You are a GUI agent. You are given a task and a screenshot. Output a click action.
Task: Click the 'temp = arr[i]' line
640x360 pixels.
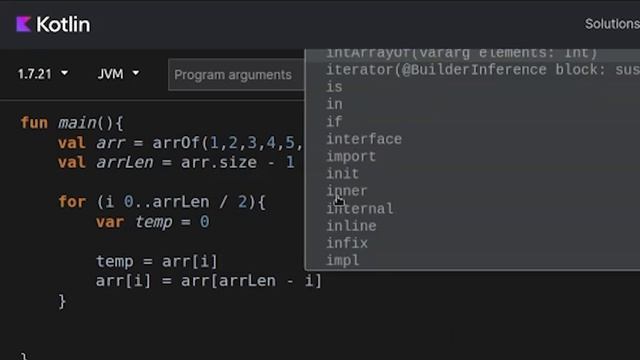[157, 261]
